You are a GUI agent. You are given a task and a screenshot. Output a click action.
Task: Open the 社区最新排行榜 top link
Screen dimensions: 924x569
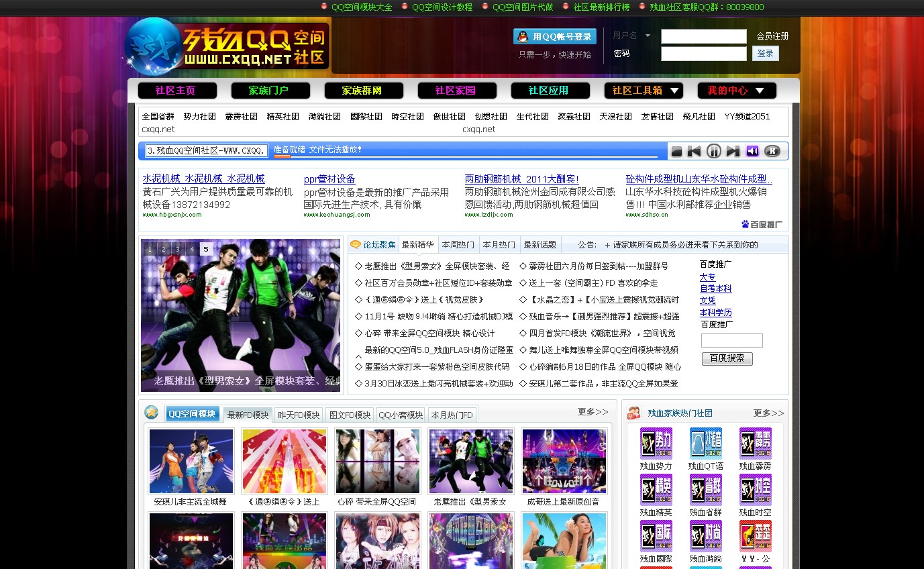coord(601,7)
